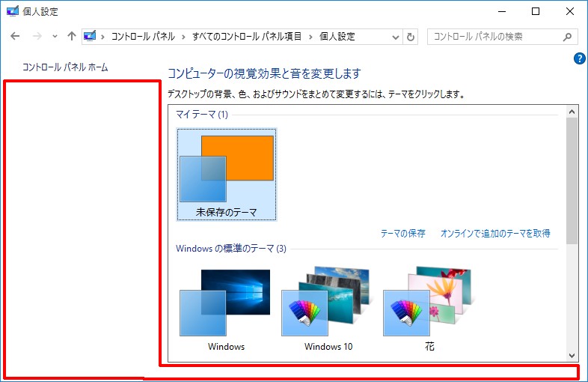The image size is (588, 382).
Task: Click the Windows の標準のテーマ (3) group header
Action: tap(231, 248)
